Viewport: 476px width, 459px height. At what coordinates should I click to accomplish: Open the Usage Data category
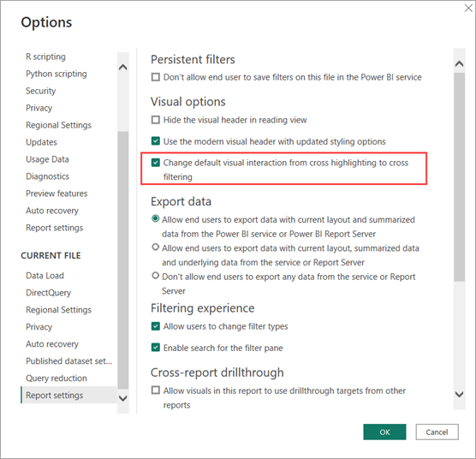coord(47,159)
